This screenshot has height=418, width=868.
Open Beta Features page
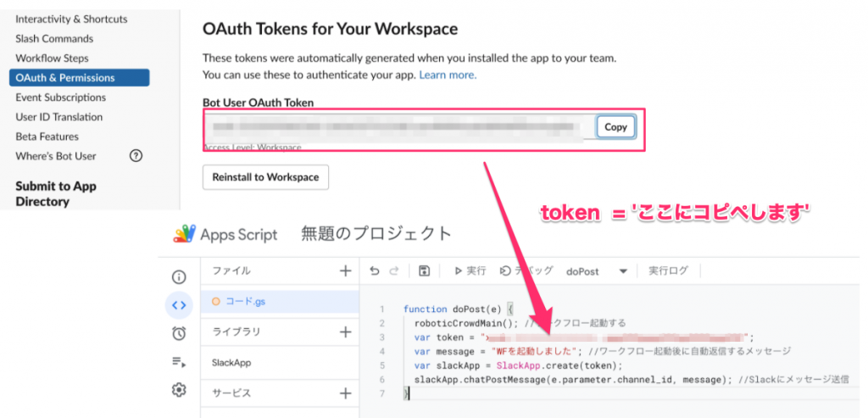[47, 137]
